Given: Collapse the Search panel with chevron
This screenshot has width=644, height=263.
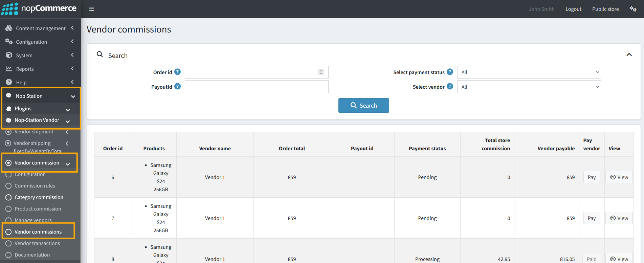Looking at the screenshot, I should tap(629, 54).
